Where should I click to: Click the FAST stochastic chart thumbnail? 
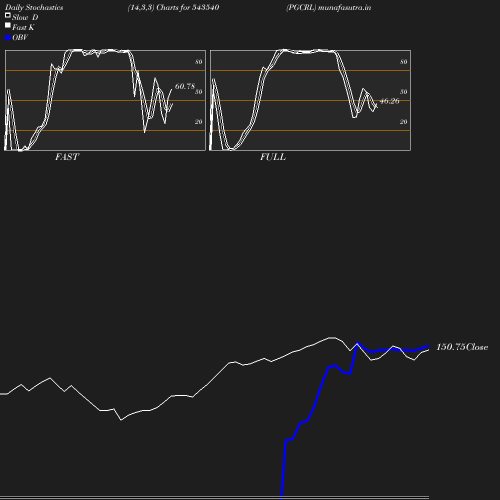point(105,100)
